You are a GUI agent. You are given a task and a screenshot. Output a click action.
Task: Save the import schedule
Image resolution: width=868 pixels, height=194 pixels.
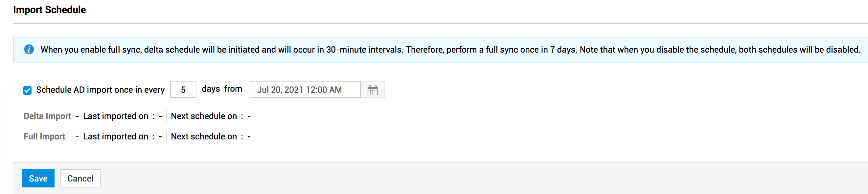pos(38,178)
